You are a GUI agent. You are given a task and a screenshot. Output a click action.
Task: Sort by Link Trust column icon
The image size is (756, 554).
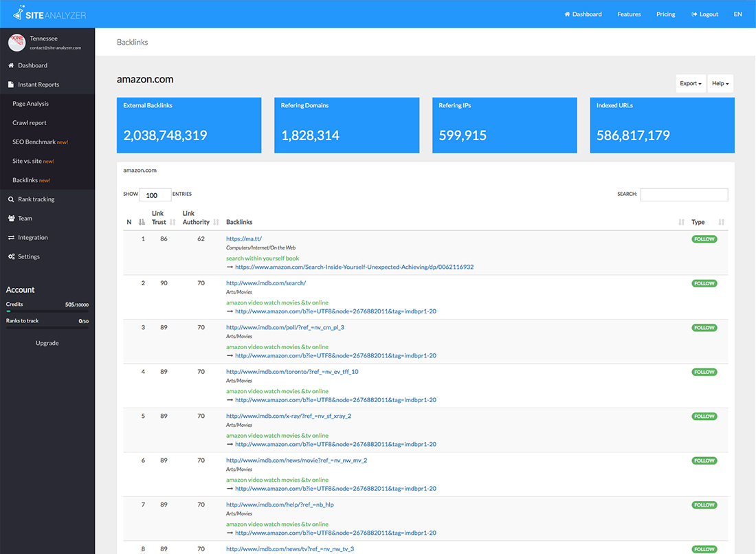click(x=173, y=222)
